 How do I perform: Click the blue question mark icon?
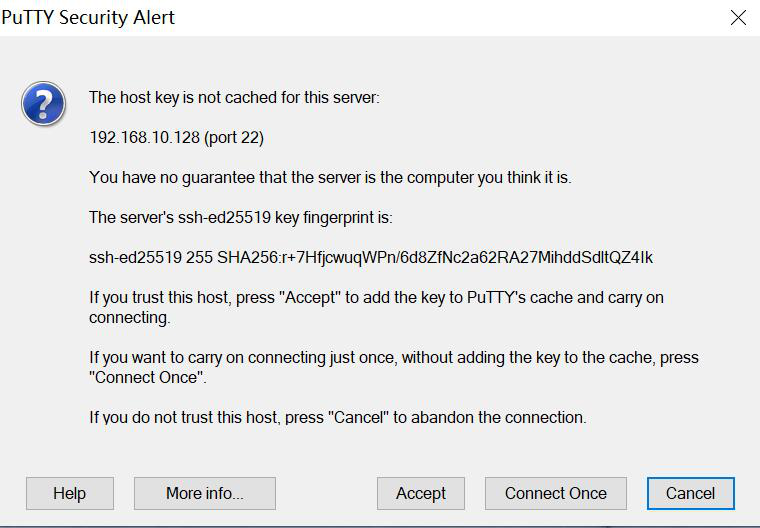pos(44,104)
